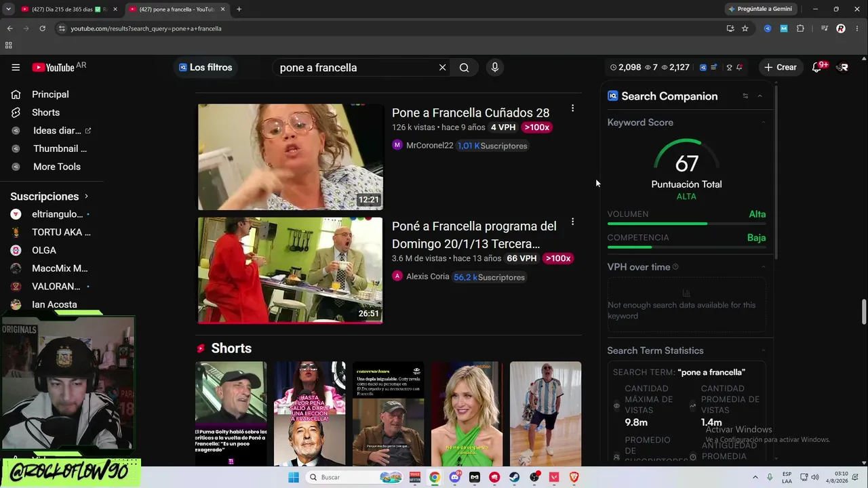Viewport: 868px width, 488px height.
Task: Open the Chrome apps grid shortcut
Action: coord(8,45)
